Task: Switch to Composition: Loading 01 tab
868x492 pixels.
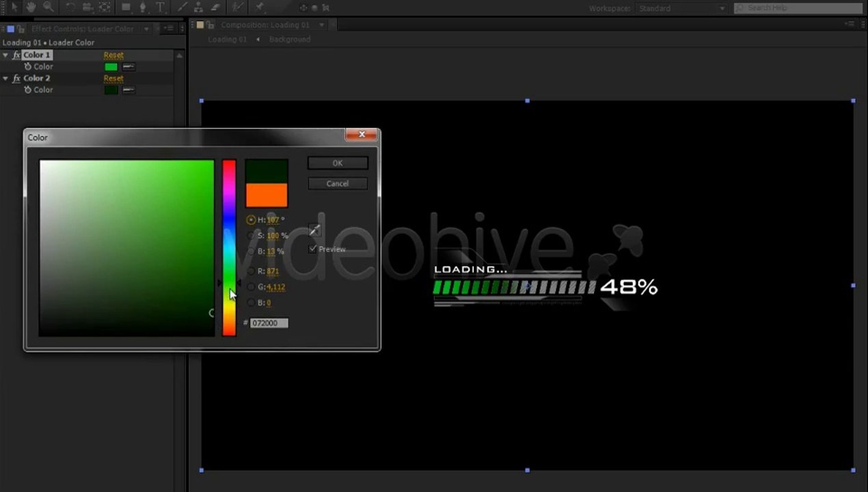Action: (265, 25)
